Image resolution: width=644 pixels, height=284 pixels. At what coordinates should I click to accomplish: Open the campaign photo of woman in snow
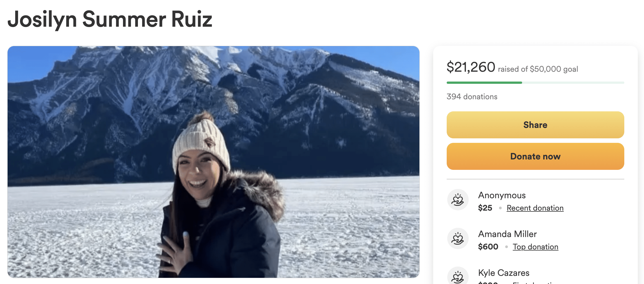pos(213,162)
